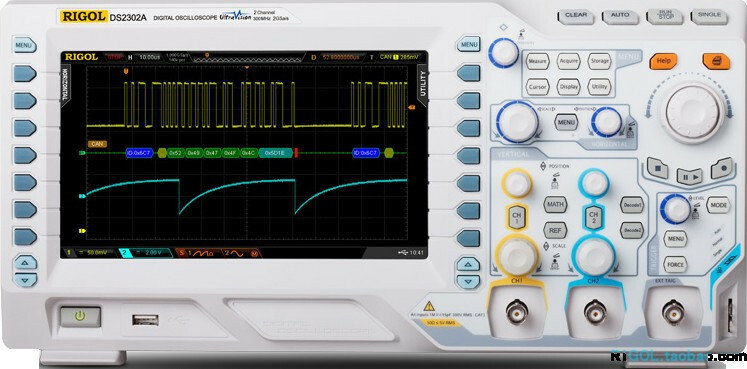Viewport: 747px width, 369px height.
Task: Enable the Decode2 button
Action: (632, 230)
